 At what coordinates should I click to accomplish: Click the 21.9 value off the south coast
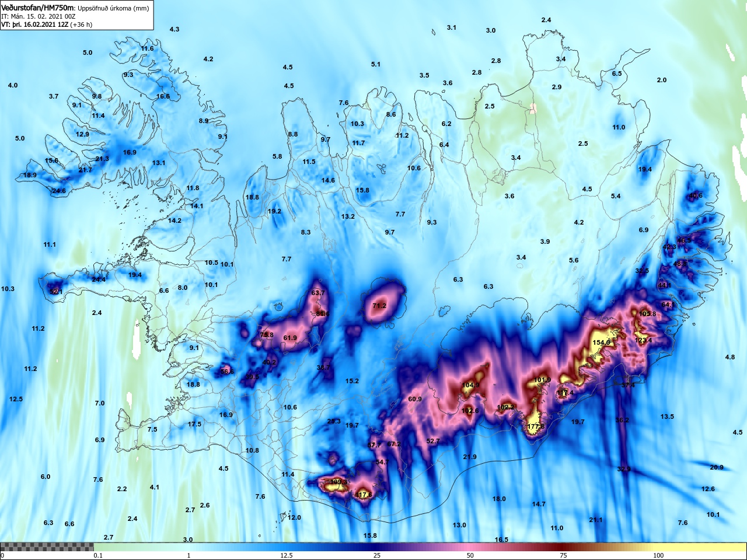point(470,457)
